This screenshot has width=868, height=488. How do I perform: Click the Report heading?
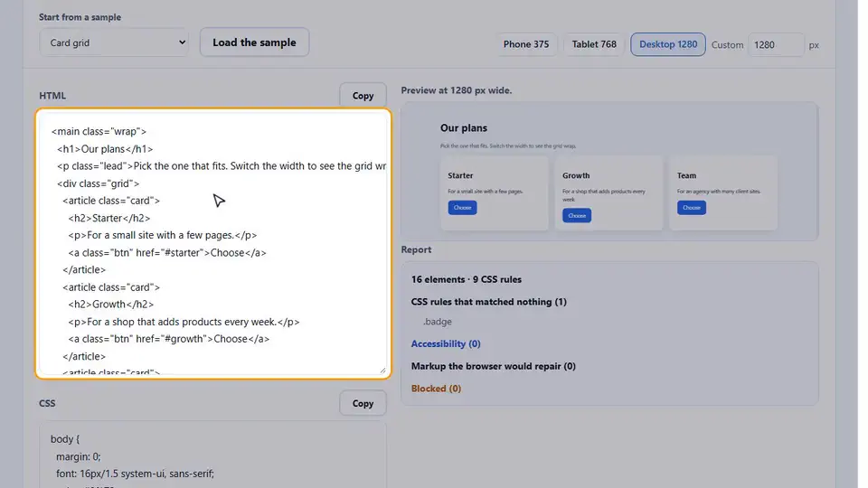tap(416, 249)
